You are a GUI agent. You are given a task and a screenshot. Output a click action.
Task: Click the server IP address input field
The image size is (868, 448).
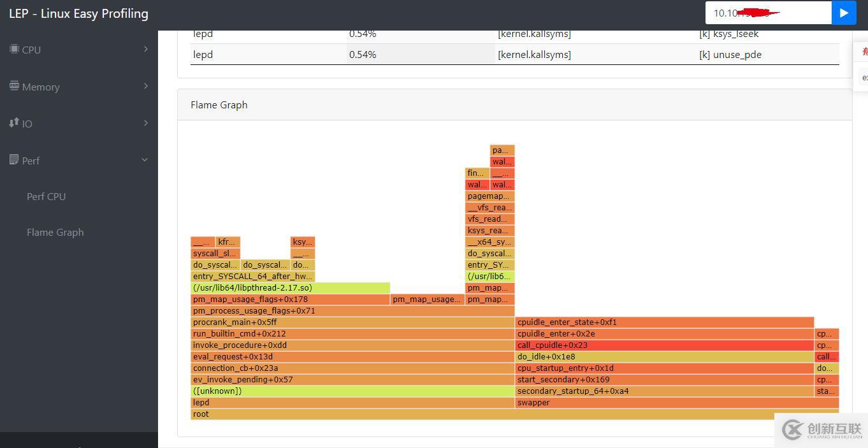[768, 13]
